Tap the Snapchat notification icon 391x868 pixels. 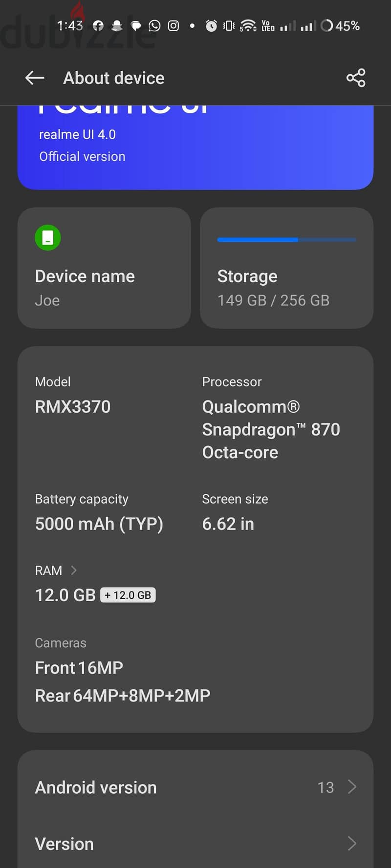pos(117,26)
